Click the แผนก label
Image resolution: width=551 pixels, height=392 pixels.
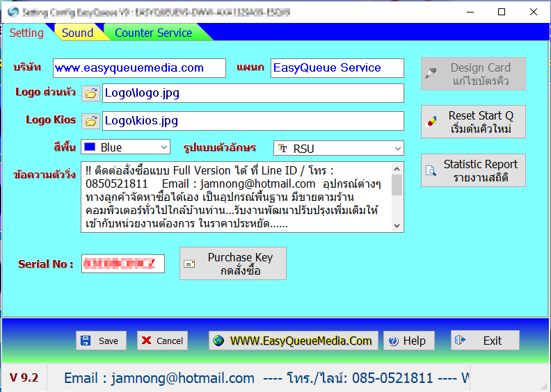click(x=250, y=67)
